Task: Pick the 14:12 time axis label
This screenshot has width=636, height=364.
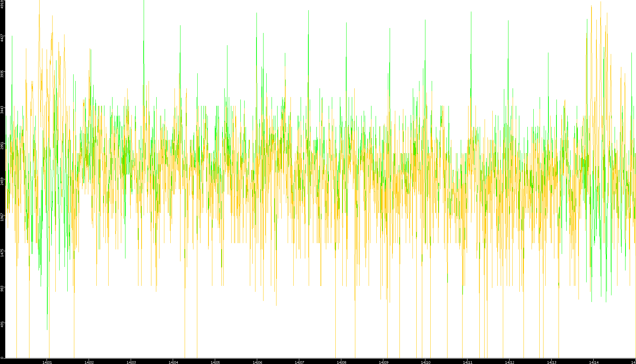Action: [510, 362]
